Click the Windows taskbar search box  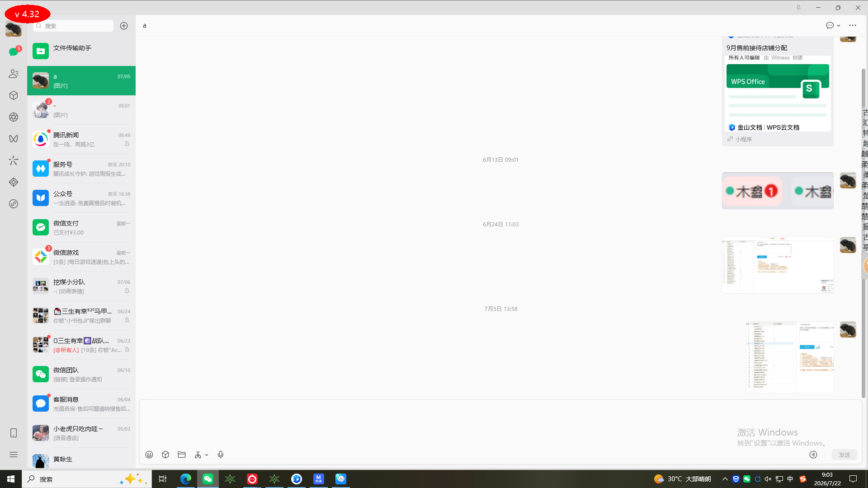click(87, 479)
